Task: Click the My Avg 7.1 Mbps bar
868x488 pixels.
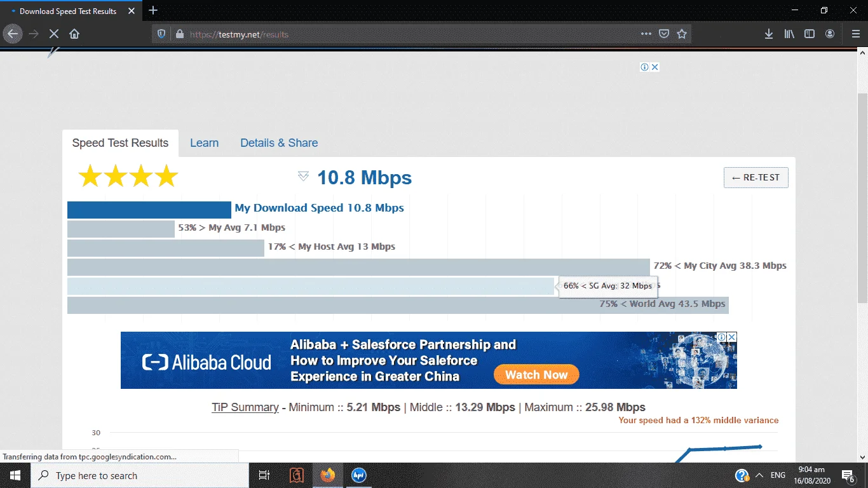Action: [x=121, y=229]
